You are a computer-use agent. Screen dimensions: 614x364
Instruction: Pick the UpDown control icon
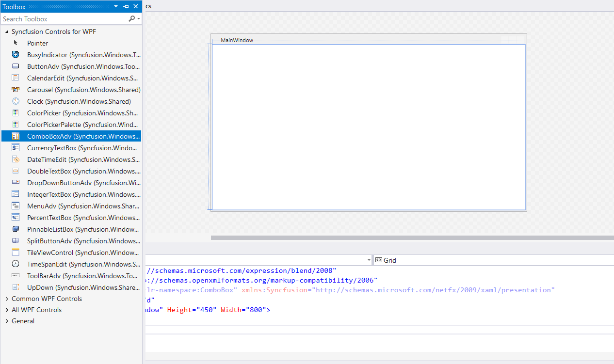16,287
